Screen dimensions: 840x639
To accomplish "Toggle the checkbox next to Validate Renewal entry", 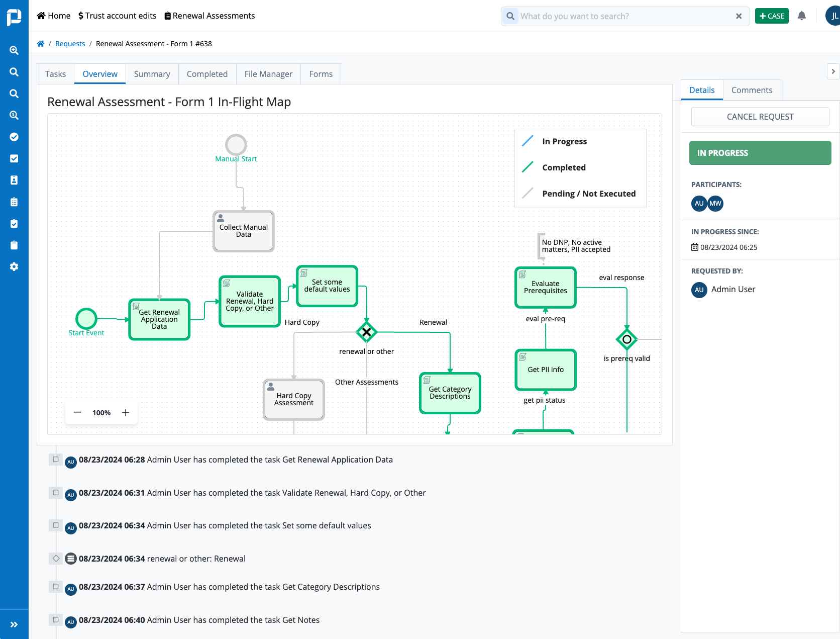I will (55, 493).
